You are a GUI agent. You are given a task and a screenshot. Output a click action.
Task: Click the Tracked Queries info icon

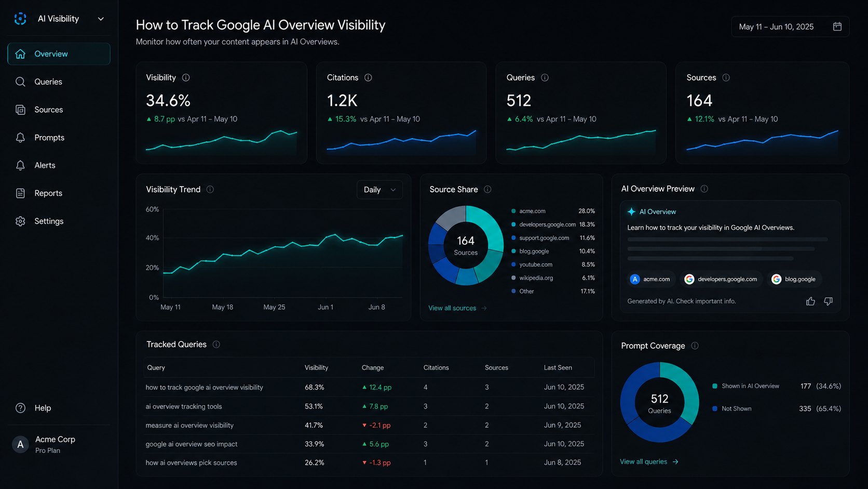(216, 345)
